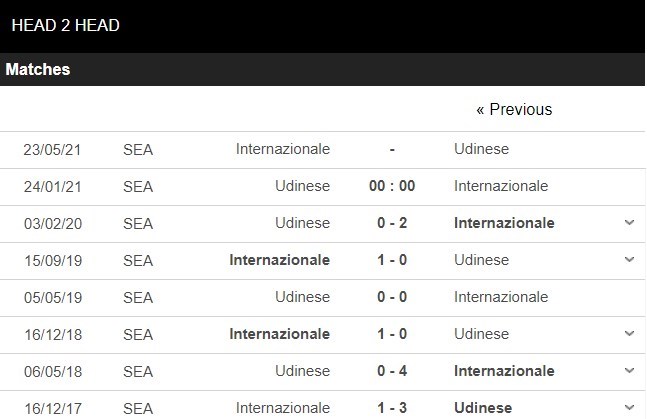This screenshot has width=647, height=419.
Task: Click bold Internazionale in the 06/05/18 row
Action: pos(504,371)
